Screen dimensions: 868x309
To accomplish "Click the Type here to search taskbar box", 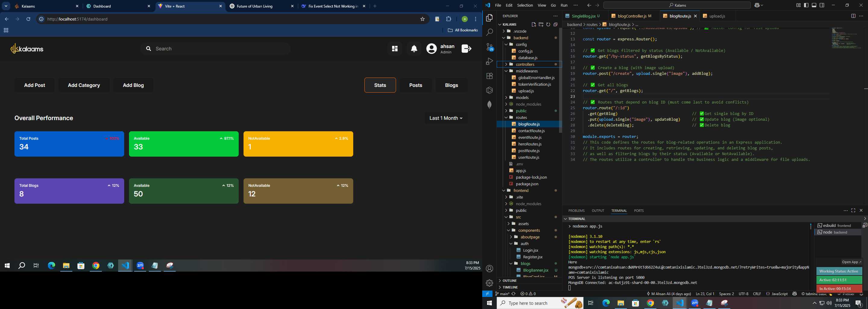I will [x=540, y=303].
